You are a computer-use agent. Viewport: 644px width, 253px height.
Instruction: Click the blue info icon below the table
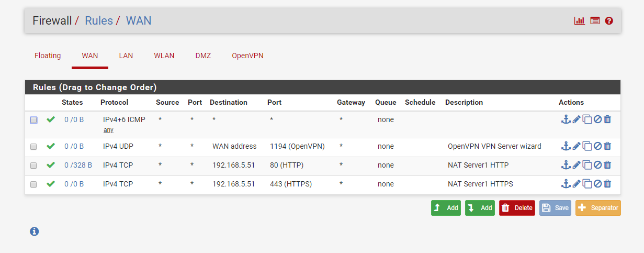click(35, 231)
